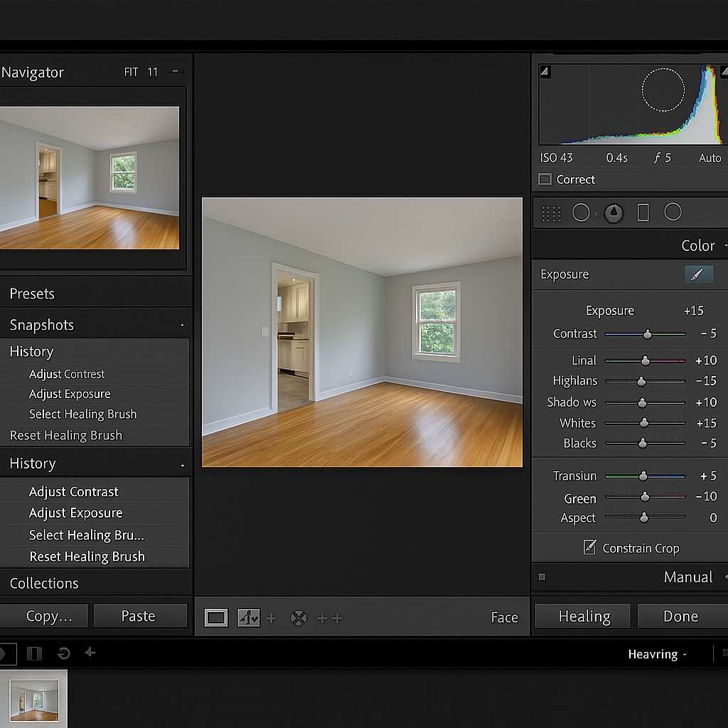Select the 11 zoom level in Navigator

coord(152,72)
